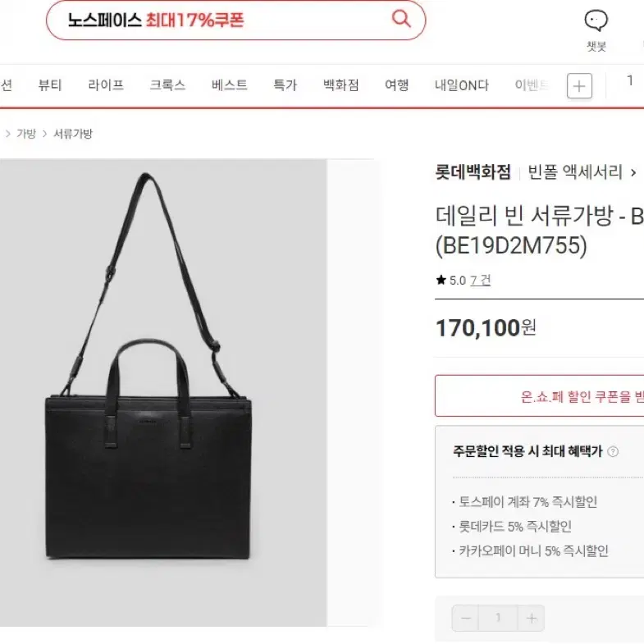Click the black briefcase product image
644x644 pixels.
(163, 392)
